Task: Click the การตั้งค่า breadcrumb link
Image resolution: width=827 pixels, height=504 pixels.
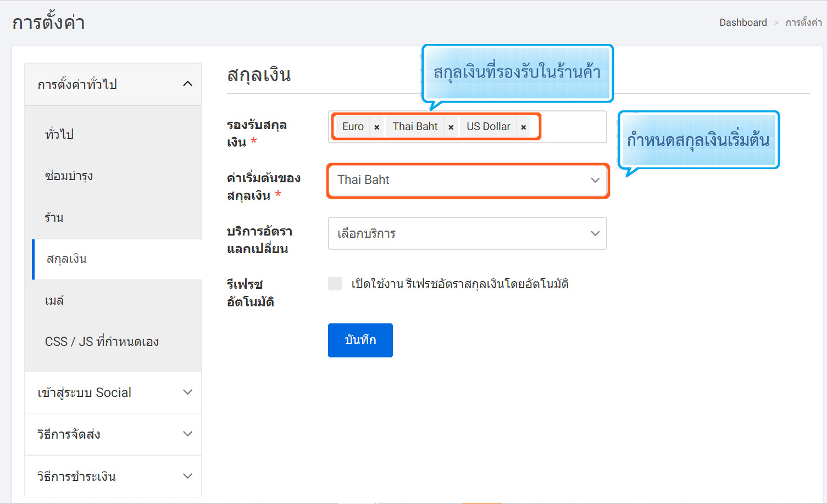Action: pyautogui.click(x=803, y=23)
